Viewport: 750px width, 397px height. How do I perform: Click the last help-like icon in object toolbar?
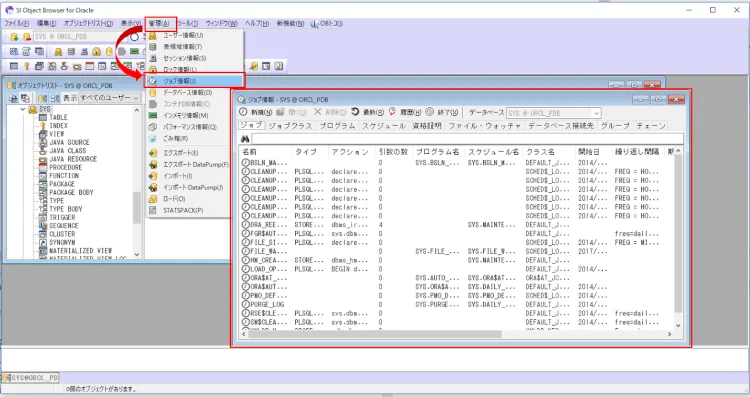point(279,66)
